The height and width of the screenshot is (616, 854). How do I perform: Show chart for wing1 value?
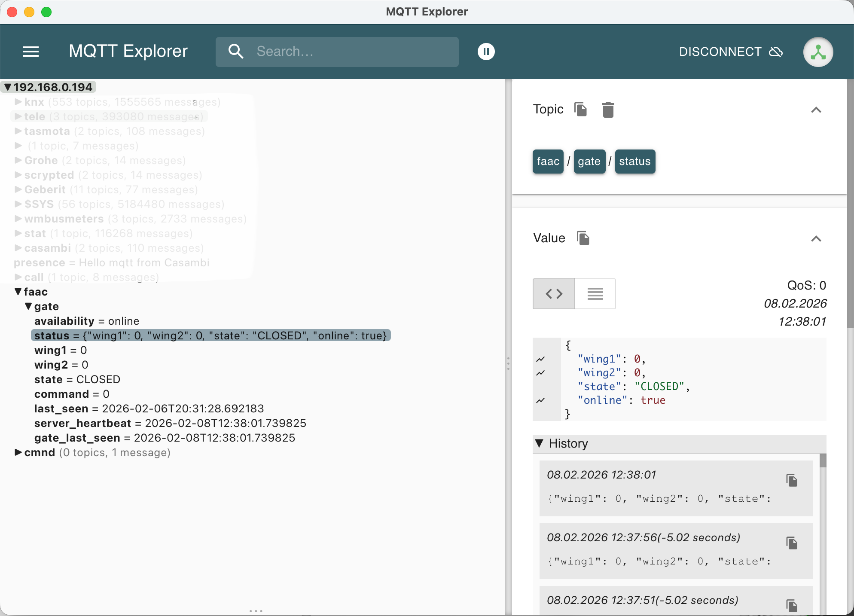tap(540, 359)
